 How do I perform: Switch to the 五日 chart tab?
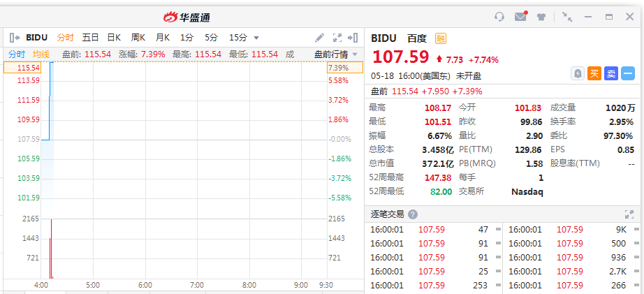[x=90, y=38]
